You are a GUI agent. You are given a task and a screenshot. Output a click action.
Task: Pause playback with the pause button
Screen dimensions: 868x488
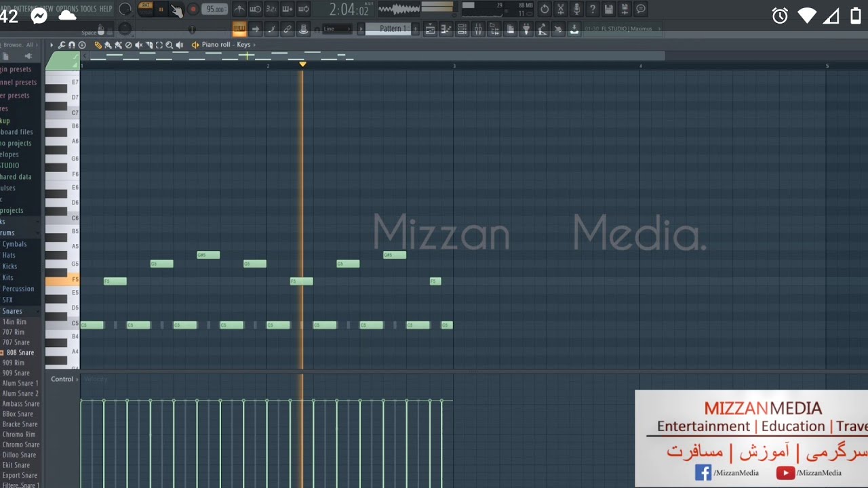click(161, 9)
